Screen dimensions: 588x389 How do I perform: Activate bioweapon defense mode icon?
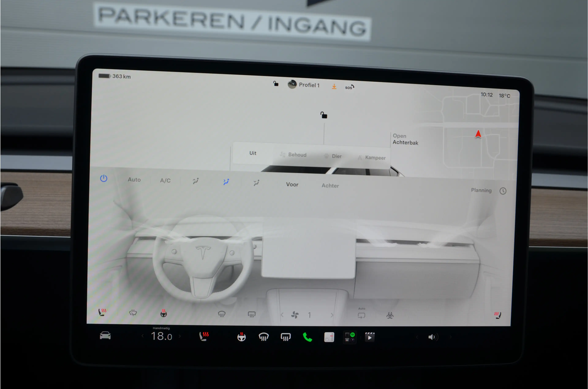tap(390, 316)
